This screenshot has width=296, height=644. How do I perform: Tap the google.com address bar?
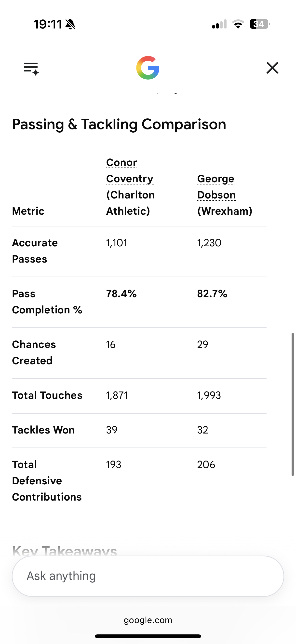point(148,620)
